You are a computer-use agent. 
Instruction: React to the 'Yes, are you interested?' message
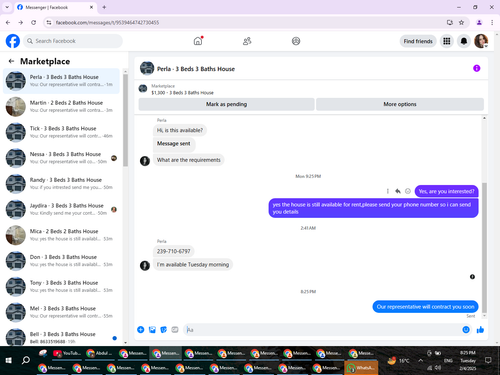click(408, 191)
